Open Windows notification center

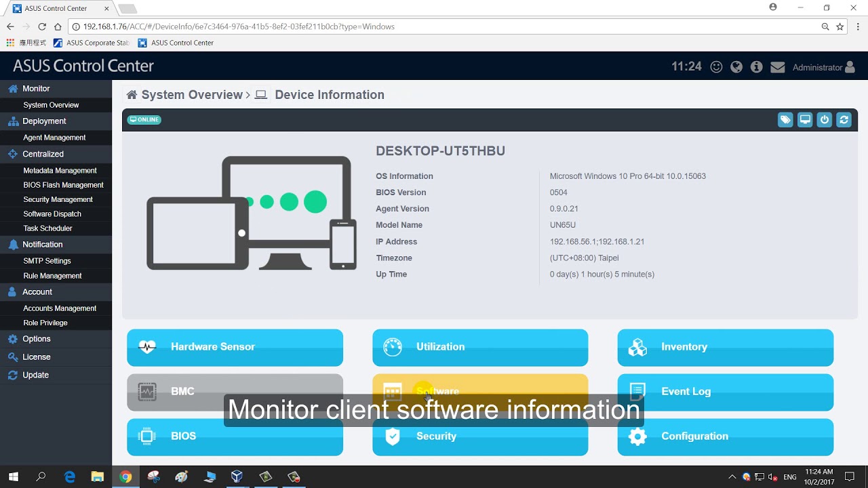pyautogui.click(x=850, y=476)
